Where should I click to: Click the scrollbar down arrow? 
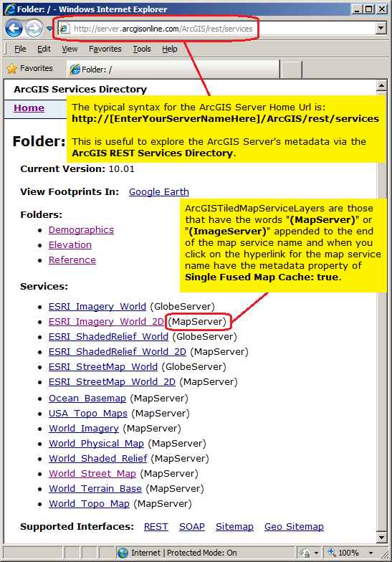click(381, 538)
